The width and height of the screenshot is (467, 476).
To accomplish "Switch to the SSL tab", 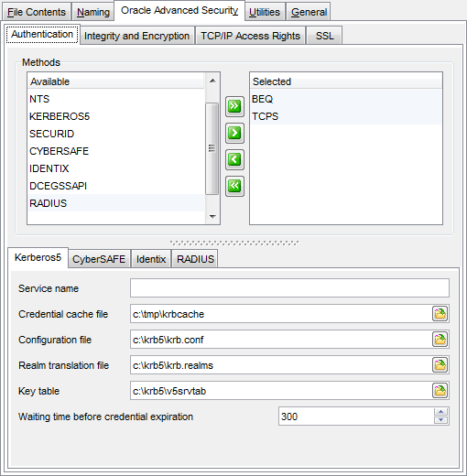I will pyautogui.click(x=324, y=36).
